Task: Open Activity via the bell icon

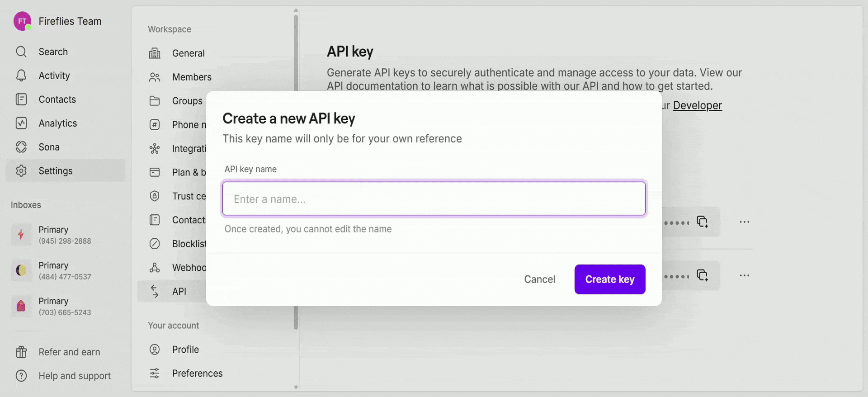Action: click(21, 76)
